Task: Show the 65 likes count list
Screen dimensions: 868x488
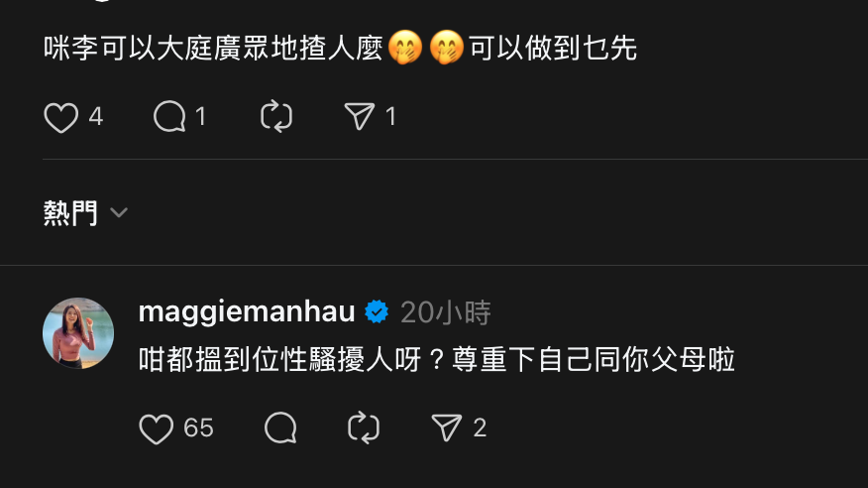Action: point(198,428)
